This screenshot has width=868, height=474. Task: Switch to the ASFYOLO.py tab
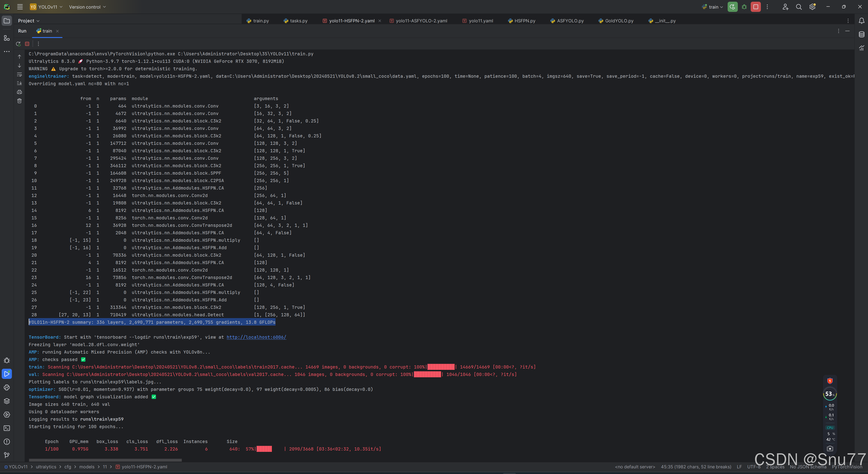[x=567, y=21]
